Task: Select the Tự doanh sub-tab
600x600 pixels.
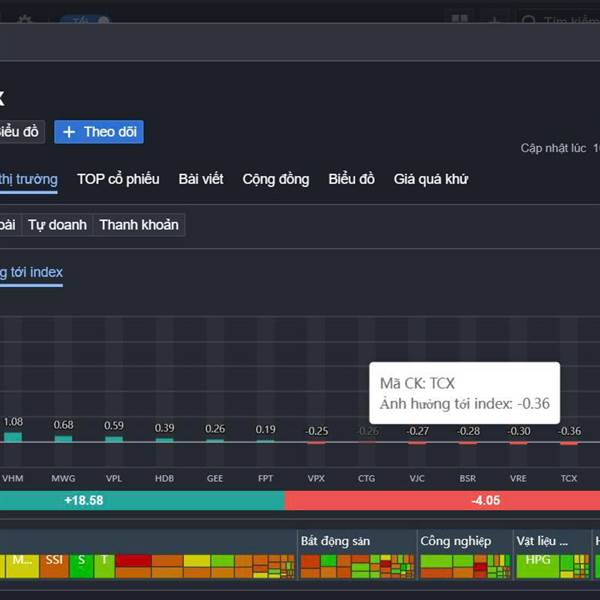Action: pos(57,225)
